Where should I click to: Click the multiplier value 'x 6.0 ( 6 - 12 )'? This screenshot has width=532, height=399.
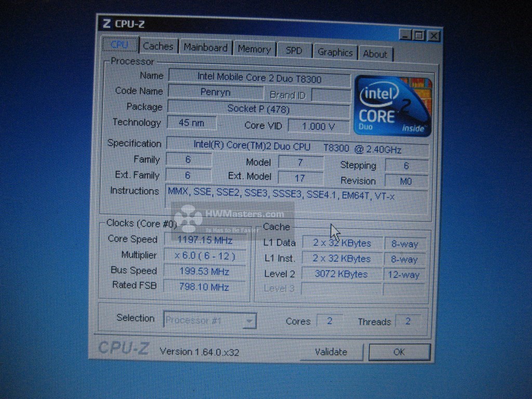tap(205, 256)
